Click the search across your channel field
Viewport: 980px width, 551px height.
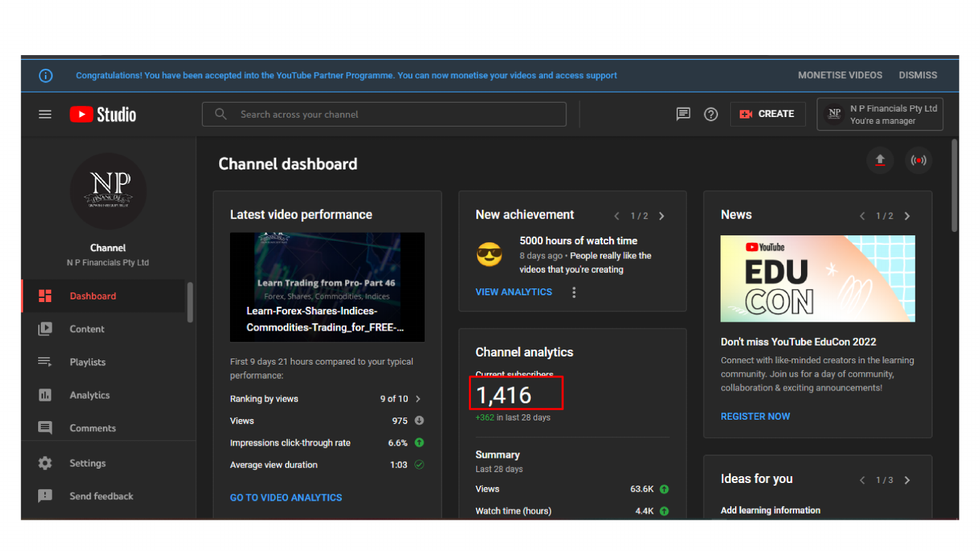[x=384, y=114]
